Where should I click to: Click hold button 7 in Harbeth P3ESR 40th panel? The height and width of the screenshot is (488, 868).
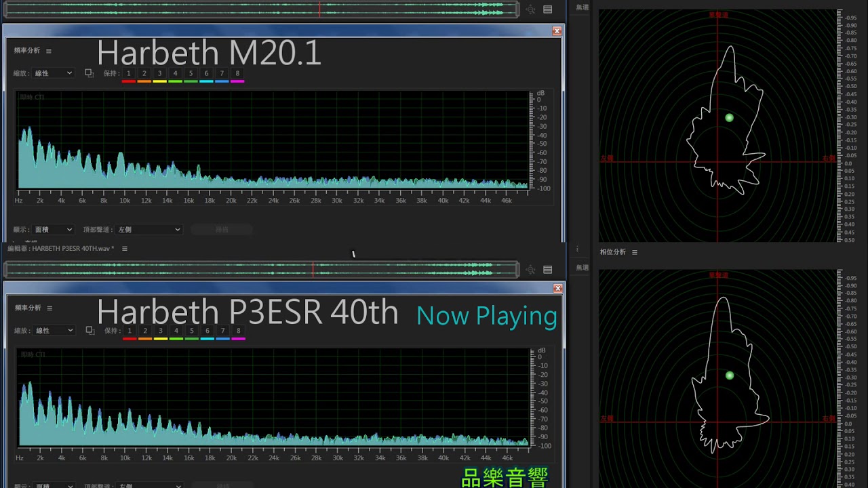click(223, 331)
